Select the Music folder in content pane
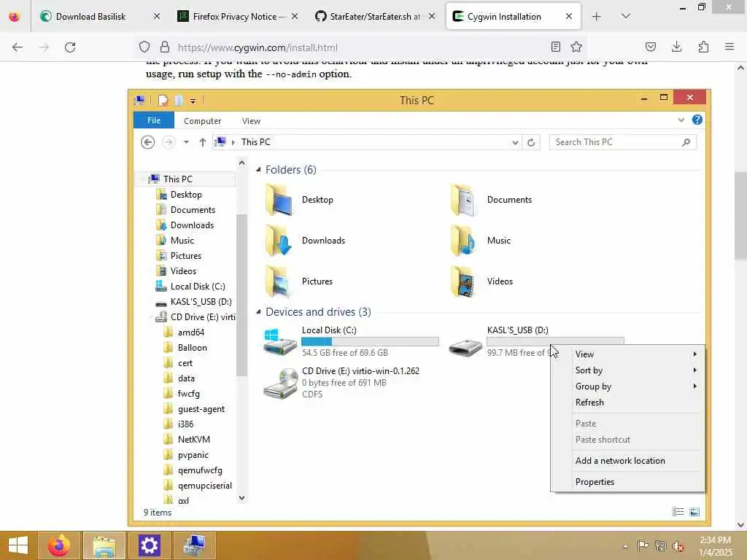The width and height of the screenshot is (747, 560). pos(481,241)
